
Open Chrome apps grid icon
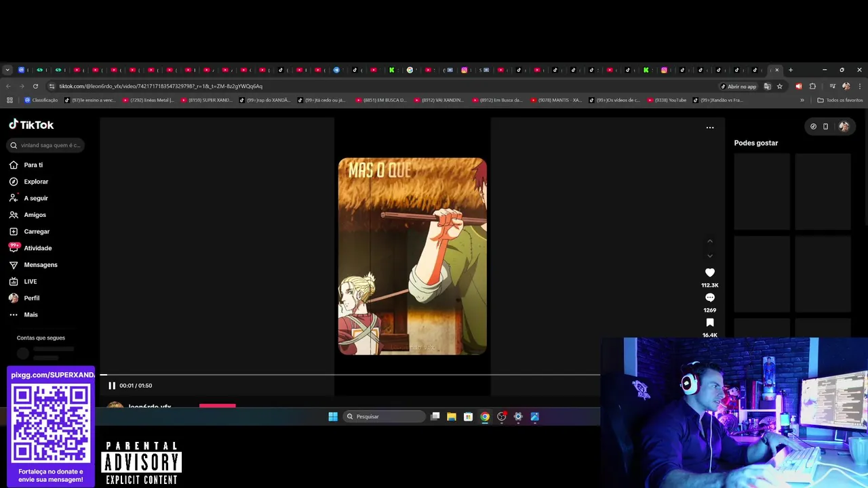click(9, 100)
